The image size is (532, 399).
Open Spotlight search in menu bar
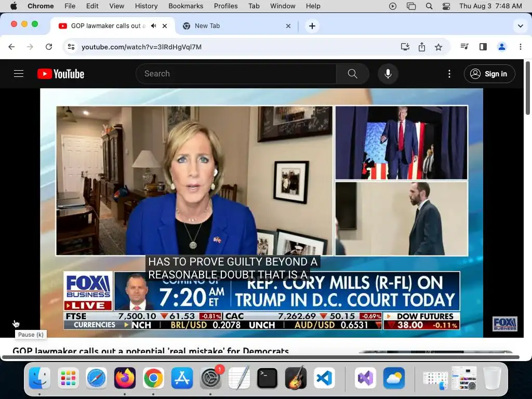(x=429, y=6)
